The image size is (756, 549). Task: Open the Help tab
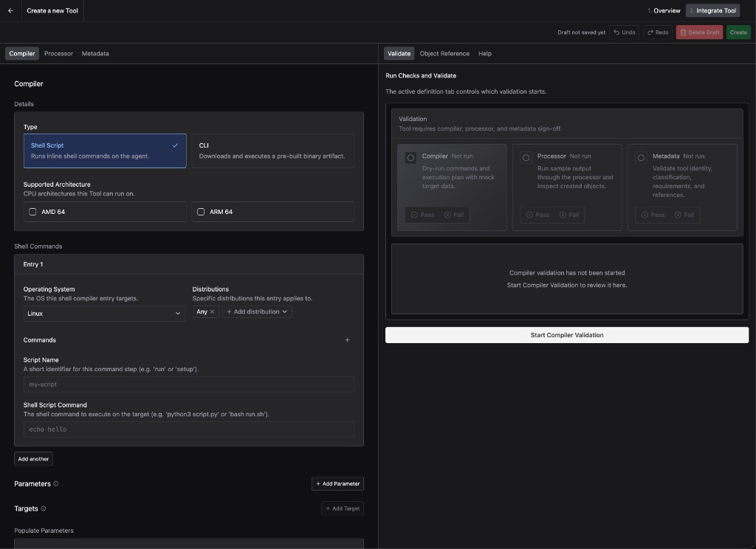coord(485,54)
